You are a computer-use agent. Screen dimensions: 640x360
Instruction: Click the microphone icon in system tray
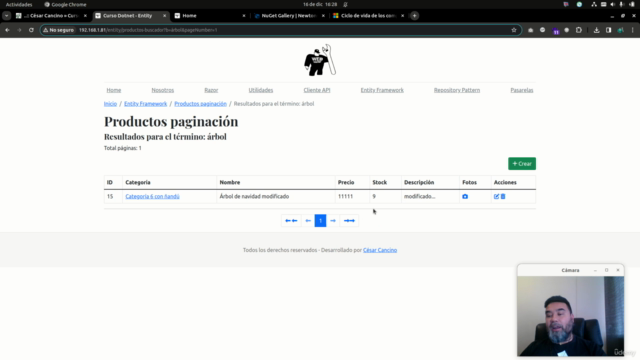pos(622,4)
